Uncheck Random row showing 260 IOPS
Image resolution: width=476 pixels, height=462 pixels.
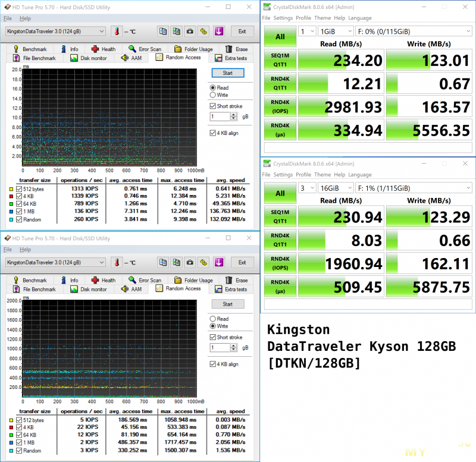(19, 219)
